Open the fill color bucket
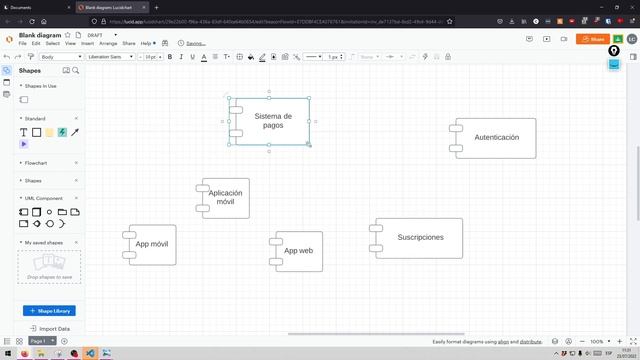This screenshot has width=640, height=360. 251,57
